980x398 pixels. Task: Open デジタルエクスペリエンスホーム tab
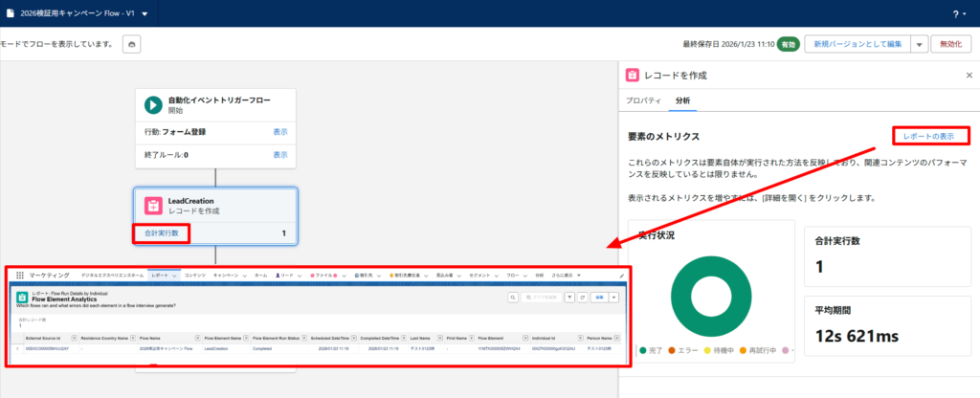click(x=113, y=276)
